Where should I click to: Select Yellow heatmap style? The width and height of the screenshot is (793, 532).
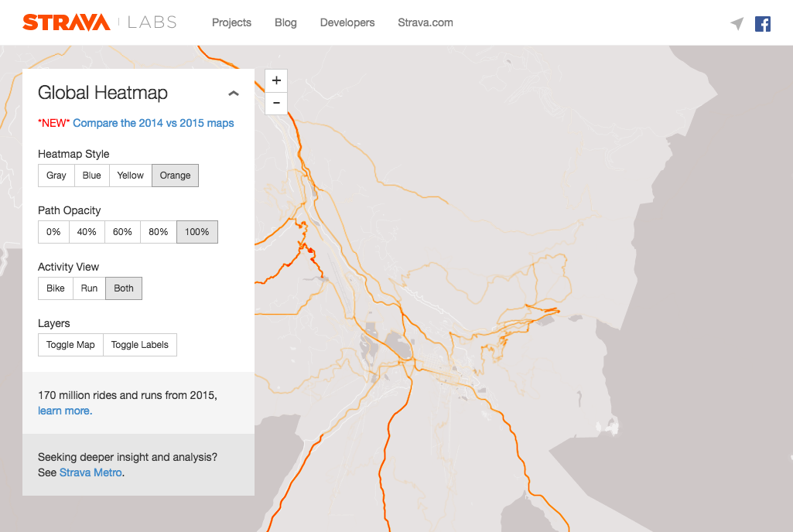131,176
